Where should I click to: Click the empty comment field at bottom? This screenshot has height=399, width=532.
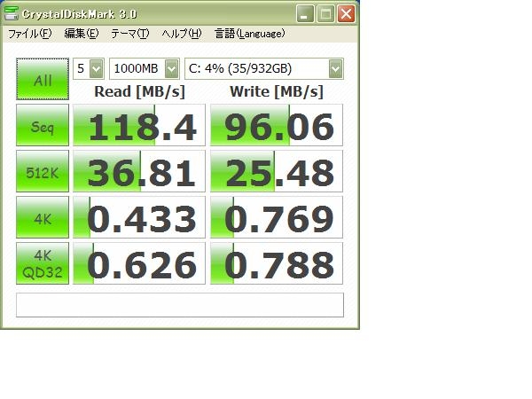pyautogui.click(x=180, y=305)
